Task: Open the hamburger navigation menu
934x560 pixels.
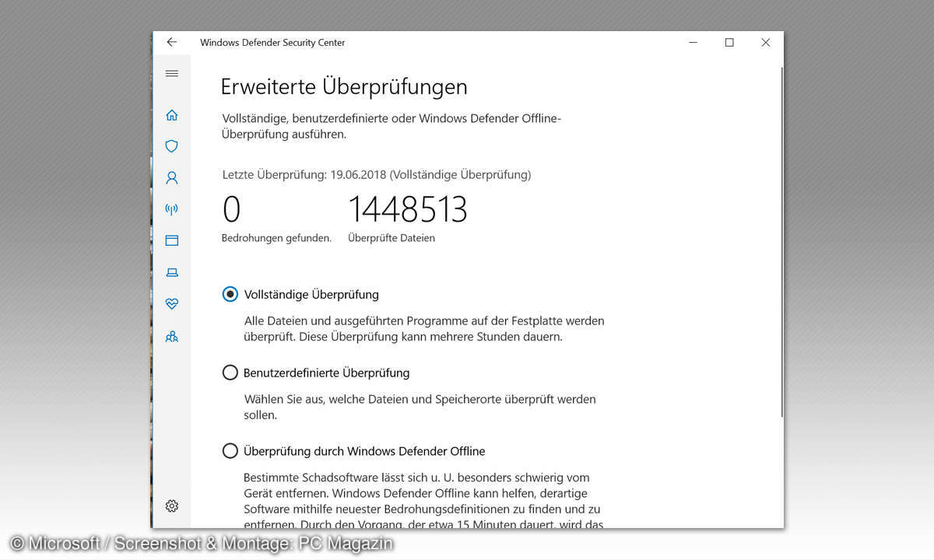Action: tap(172, 73)
